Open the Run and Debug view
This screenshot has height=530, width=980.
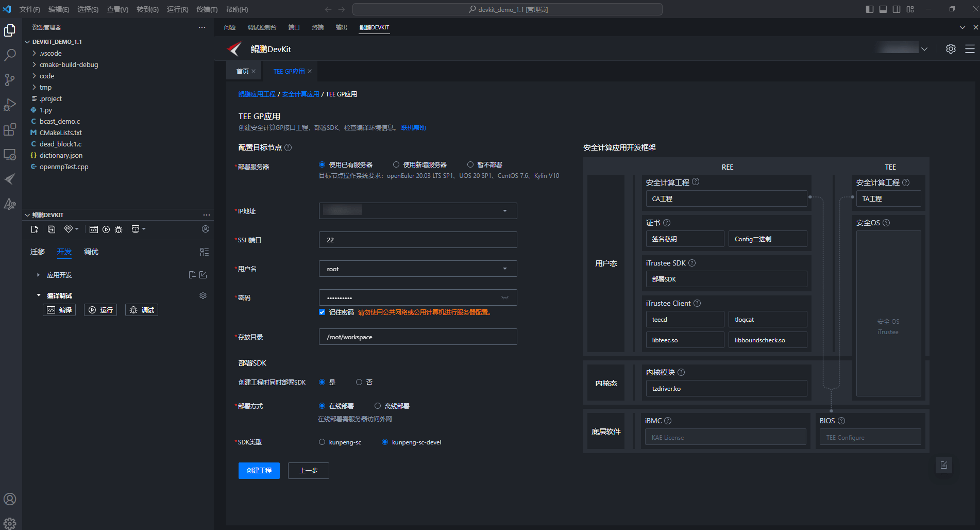10,105
